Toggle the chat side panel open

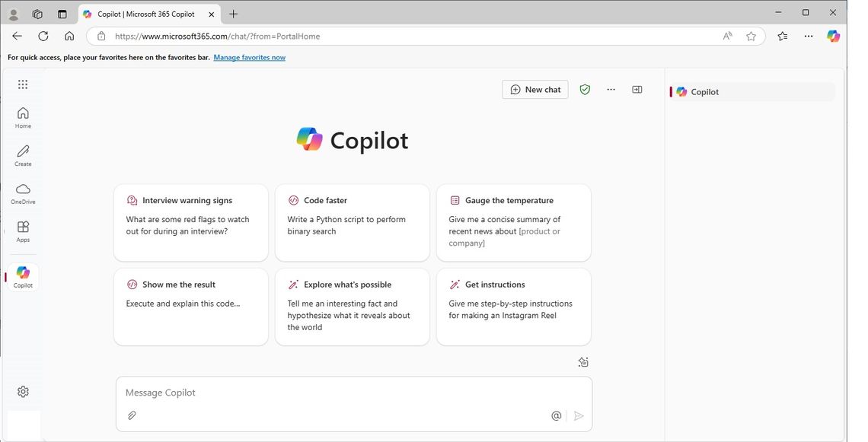pyautogui.click(x=637, y=89)
